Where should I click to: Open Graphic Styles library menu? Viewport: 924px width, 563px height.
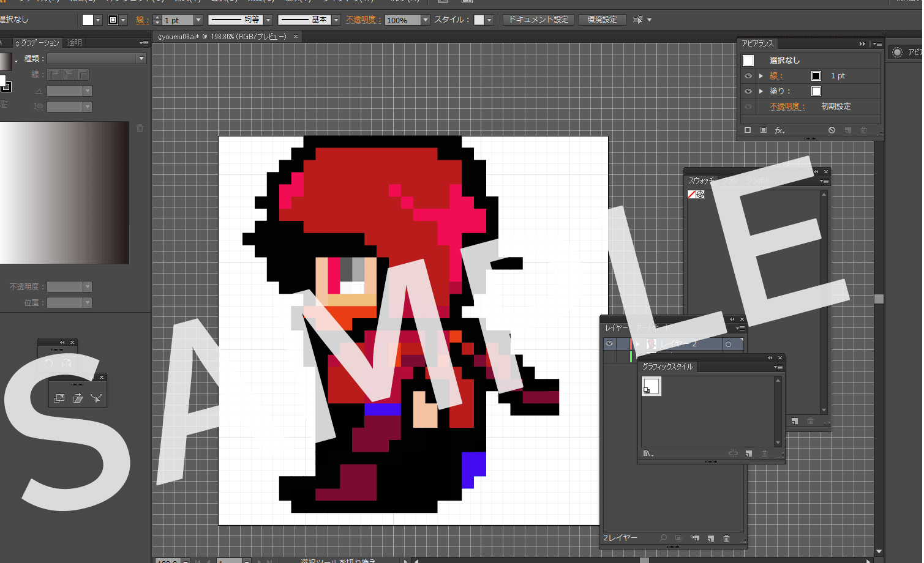point(648,454)
